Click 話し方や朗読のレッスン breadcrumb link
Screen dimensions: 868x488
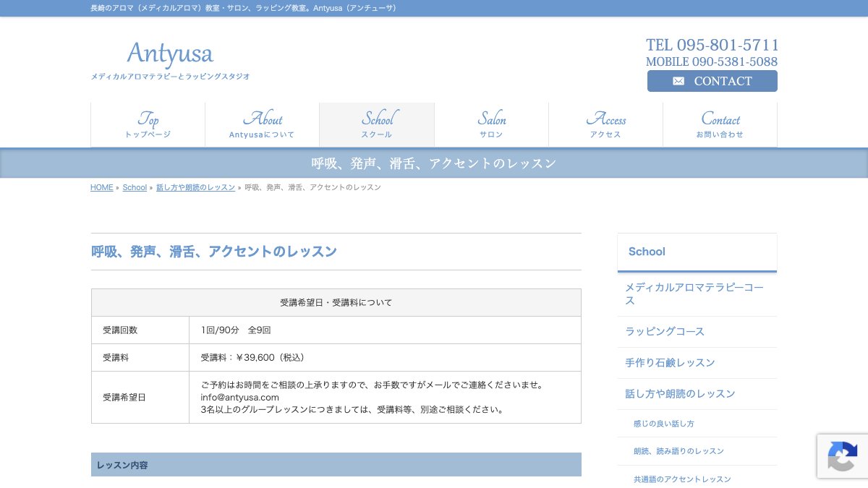(196, 187)
